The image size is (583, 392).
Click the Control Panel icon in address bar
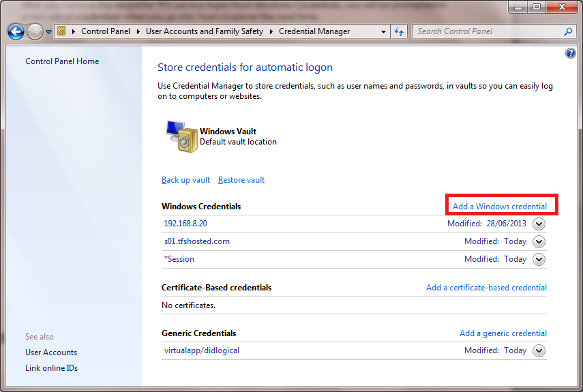(x=61, y=31)
